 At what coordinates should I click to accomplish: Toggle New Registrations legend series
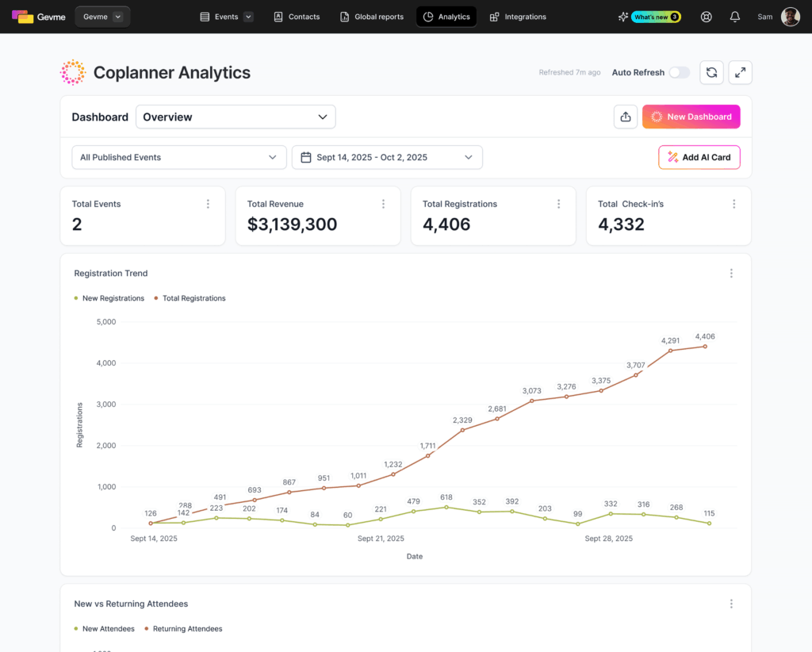(x=109, y=298)
